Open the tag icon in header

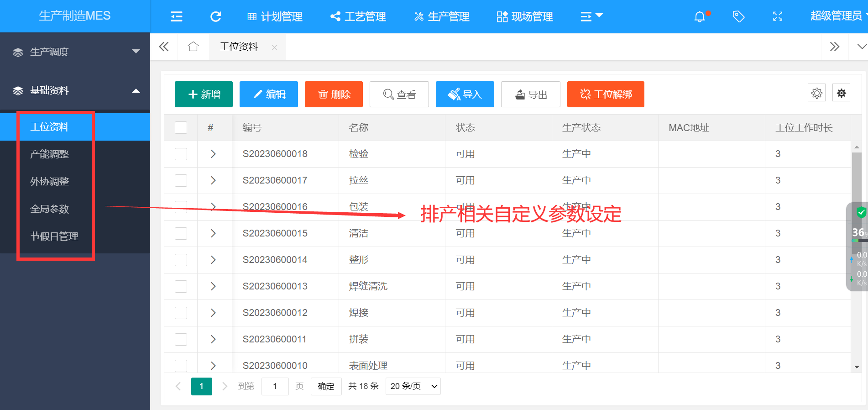coord(738,17)
